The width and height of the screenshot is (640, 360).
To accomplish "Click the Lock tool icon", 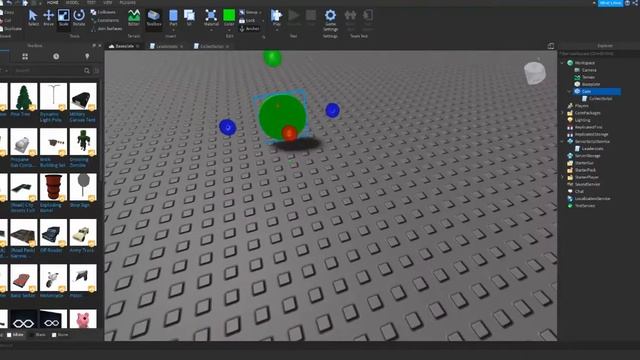I will (242, 20).
